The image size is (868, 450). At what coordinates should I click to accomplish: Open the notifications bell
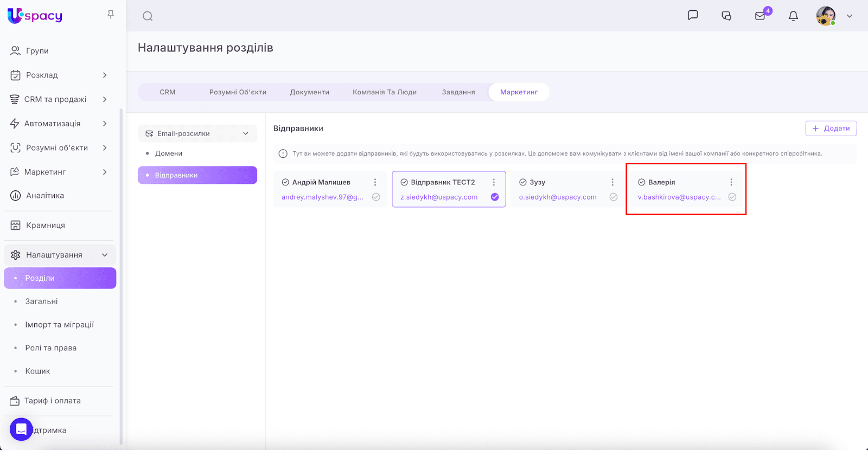pos(793,16)
